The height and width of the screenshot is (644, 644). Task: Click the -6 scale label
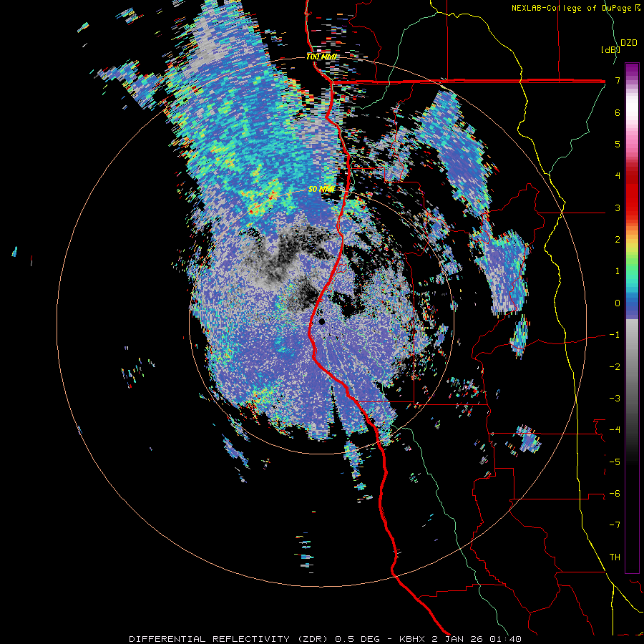[615, 494]
